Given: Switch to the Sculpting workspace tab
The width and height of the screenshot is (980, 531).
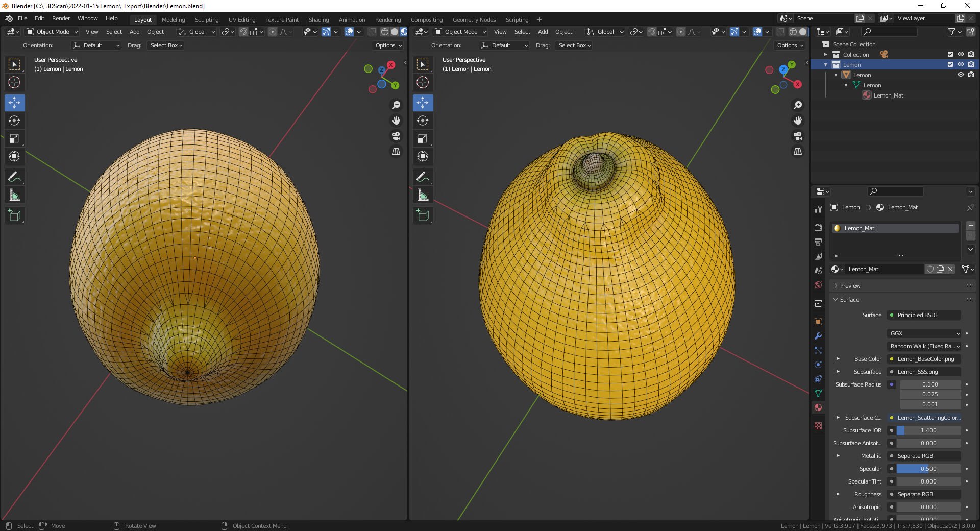Looking at the screenshot, I should coord(207,20).
